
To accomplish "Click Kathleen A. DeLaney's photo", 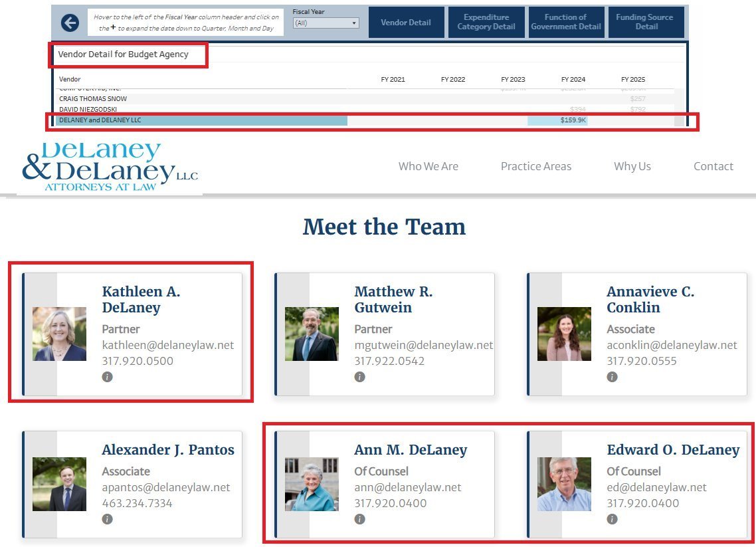I will click(x=59, y=334).
